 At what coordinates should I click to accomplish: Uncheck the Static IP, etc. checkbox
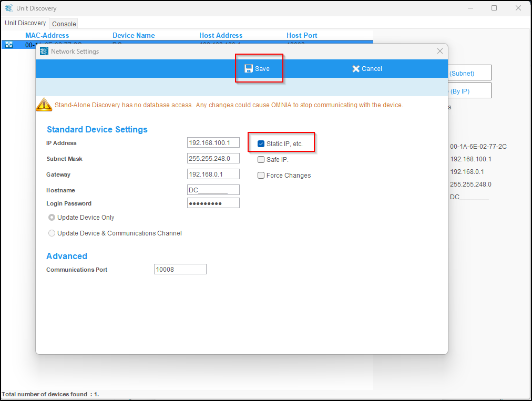pyautogui.click(x=261, y=144)
